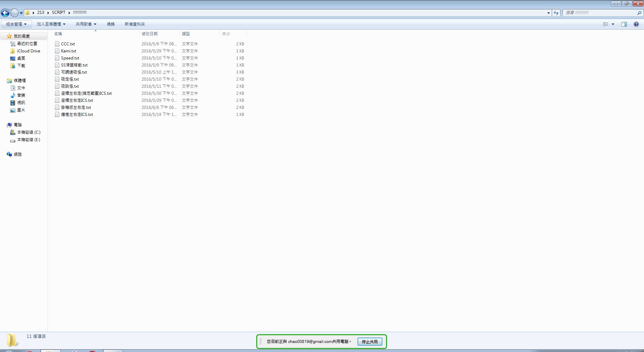Select 掛機版左右走.txt file name

[x=76, y=107]
